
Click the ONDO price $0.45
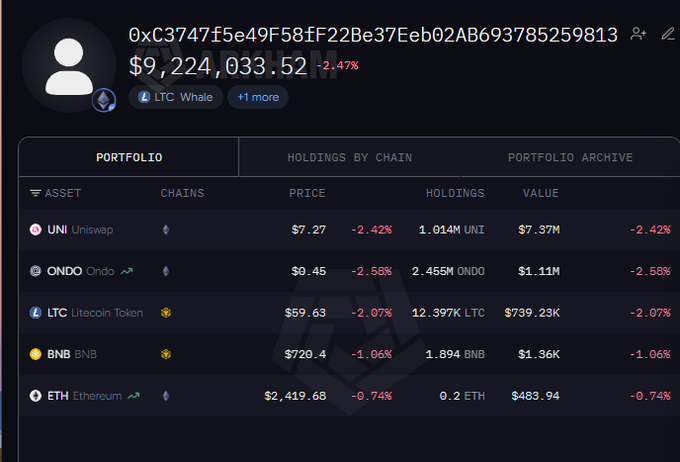308,271
